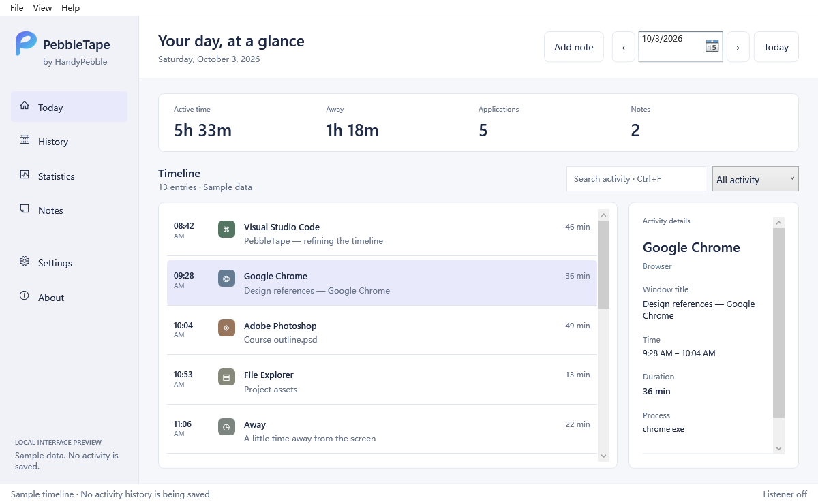
Task: Click the Google Chrome app icon in timeline
Action: [x=226, y=279]
